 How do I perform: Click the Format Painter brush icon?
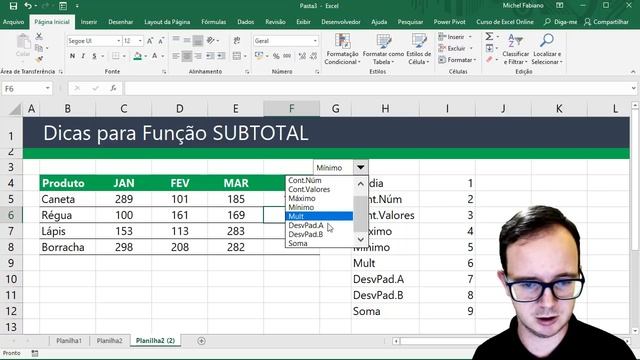[x=39, y=59]
